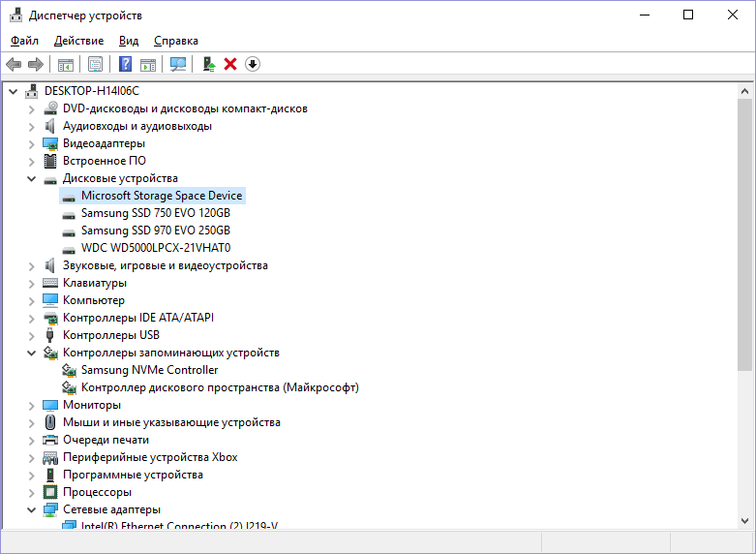Open the Файл menu

pyautogui.click(x=24, y=41)
